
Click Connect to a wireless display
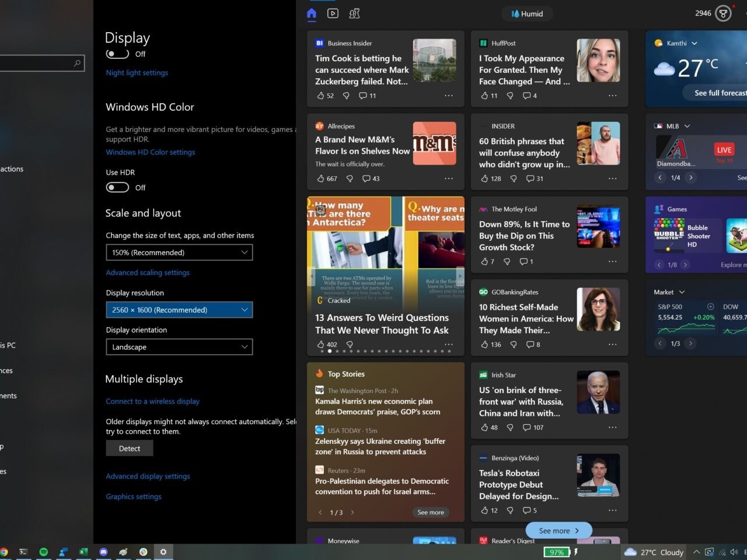coord(152,401)
